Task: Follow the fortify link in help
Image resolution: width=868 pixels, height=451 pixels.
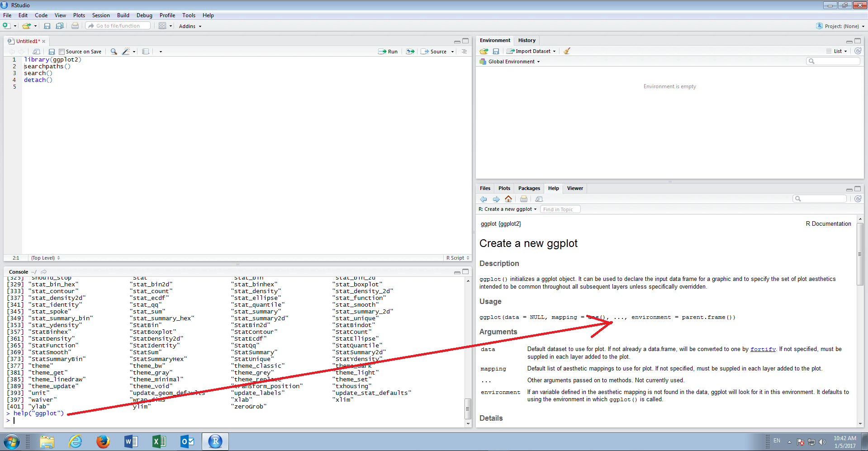Action: click(763, 349)
